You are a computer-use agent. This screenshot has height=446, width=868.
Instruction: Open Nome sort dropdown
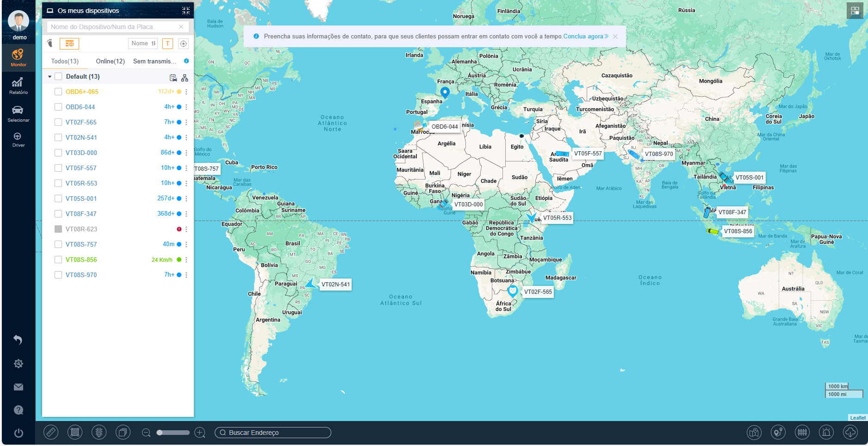point(143,43)
